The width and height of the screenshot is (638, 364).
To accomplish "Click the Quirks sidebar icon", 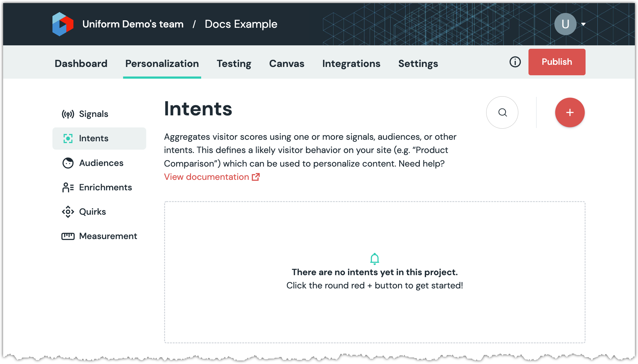I will (x=68, y=212).
